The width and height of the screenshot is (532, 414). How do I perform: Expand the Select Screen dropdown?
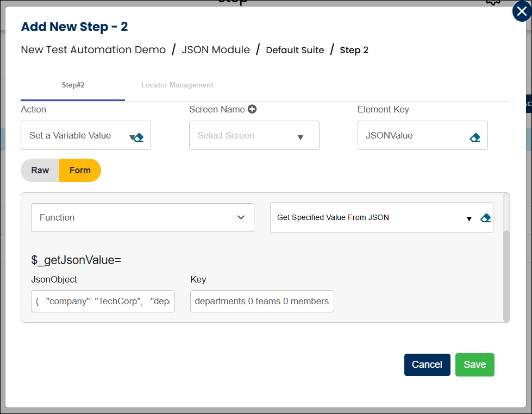[x=300, y=137]
